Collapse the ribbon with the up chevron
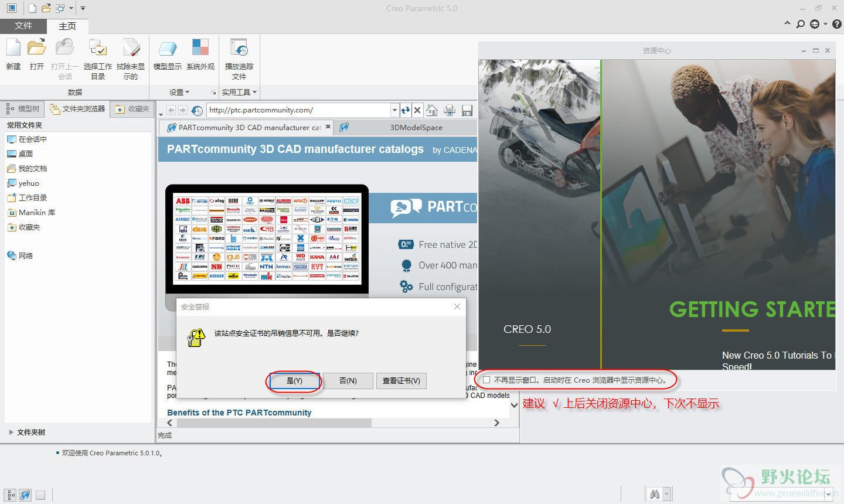Screen dimensions: 844x504 coord(787,23)
